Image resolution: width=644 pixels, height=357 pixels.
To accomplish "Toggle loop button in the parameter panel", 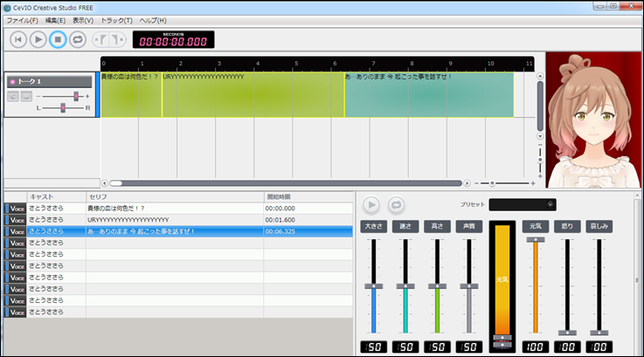I will click(x=397, y=205).
